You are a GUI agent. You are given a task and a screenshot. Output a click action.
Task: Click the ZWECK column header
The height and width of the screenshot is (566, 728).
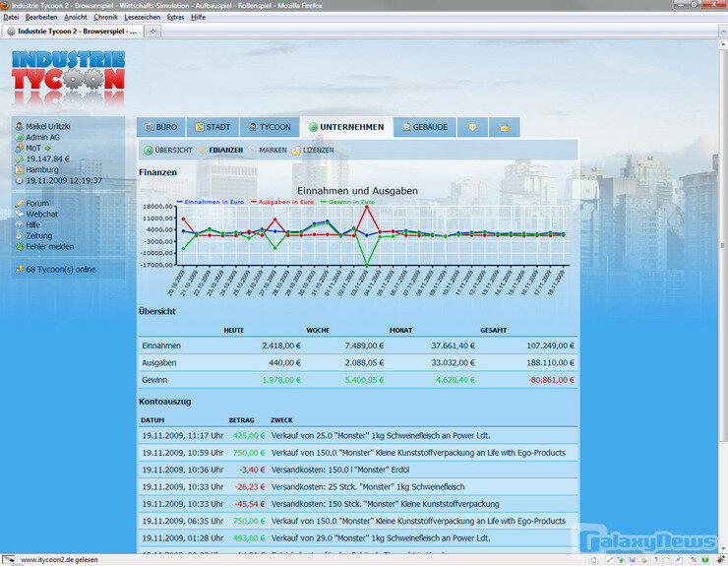pyautogui.click(x=281, y=420)
